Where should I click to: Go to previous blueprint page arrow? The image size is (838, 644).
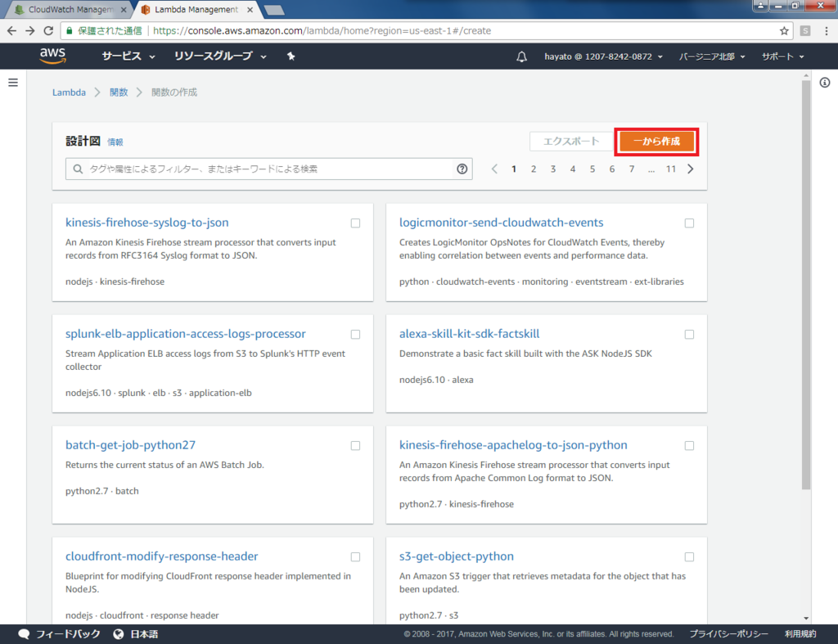click(x=494, y=169)
